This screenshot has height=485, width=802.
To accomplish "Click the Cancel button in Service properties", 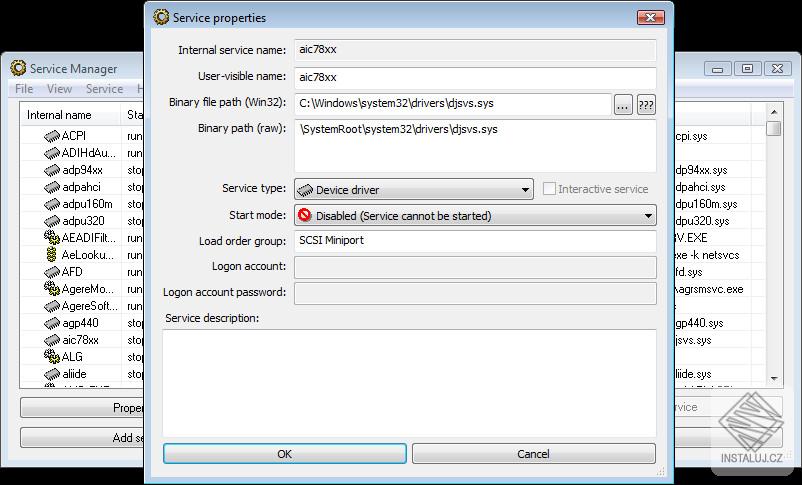I will click(x=533, y=454).
